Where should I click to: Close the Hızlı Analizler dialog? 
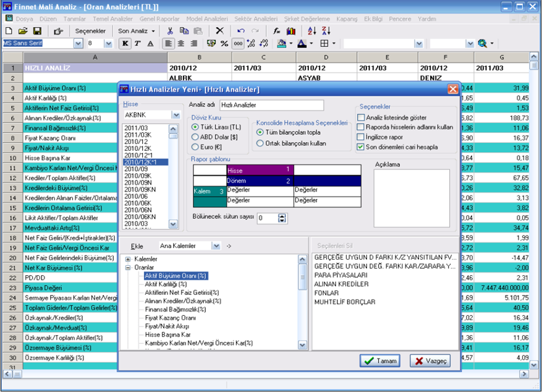tap(453, 90)
